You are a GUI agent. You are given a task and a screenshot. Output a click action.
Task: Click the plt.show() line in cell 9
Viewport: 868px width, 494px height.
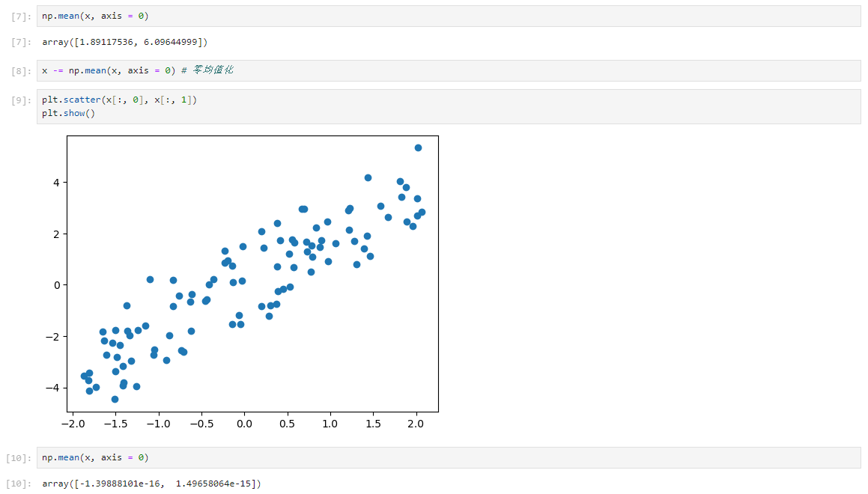point(69,113)
